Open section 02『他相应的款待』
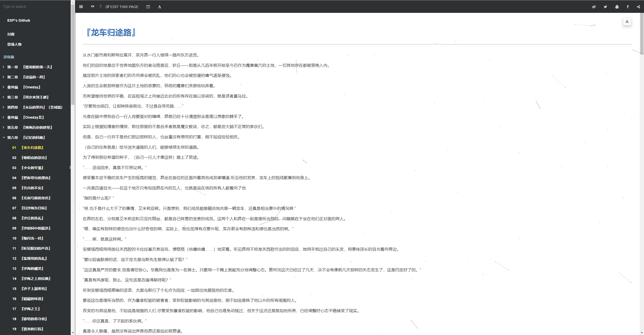The width and height of the screenshot is (644, 335). tap(34, 158)
